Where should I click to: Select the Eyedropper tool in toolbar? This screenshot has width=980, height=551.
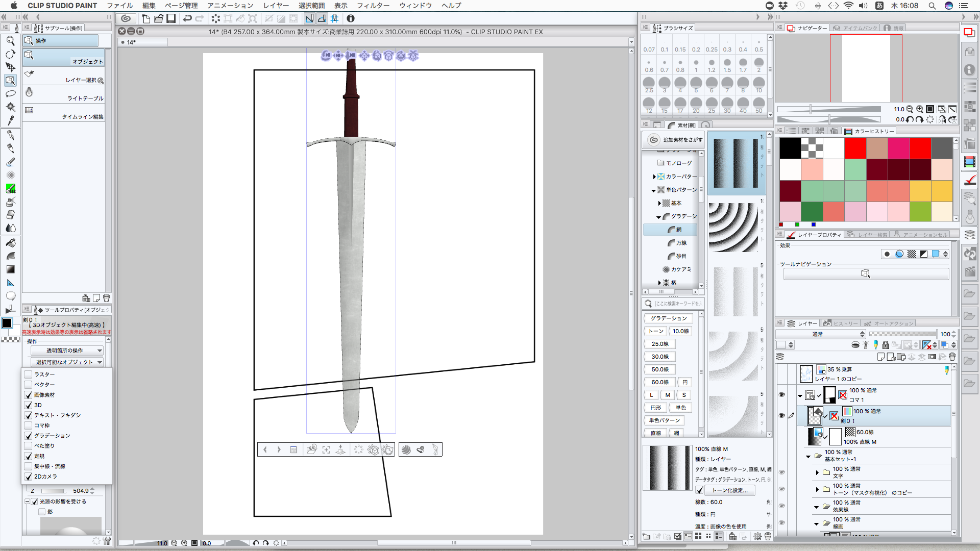10,120
